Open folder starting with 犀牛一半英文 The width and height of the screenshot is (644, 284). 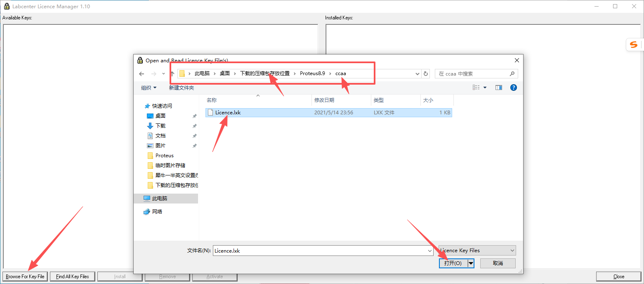172,175
